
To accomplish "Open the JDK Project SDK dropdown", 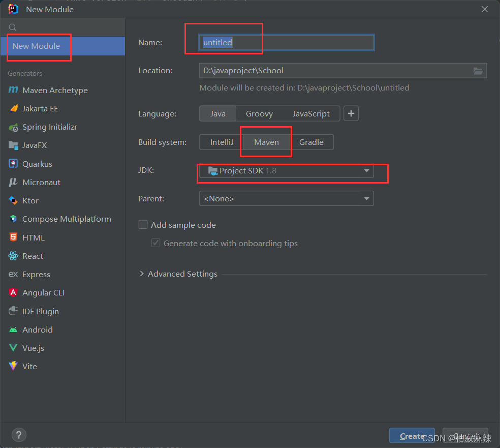I will [x=287, y=171].
